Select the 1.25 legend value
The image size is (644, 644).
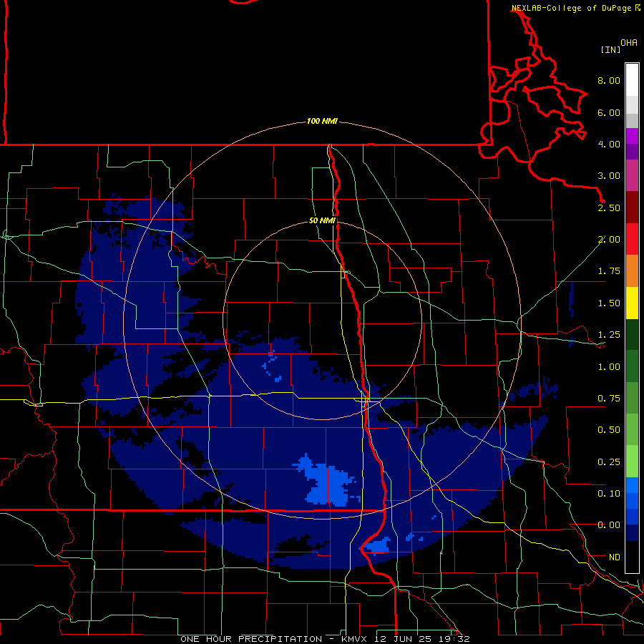[x=609, y=335]
